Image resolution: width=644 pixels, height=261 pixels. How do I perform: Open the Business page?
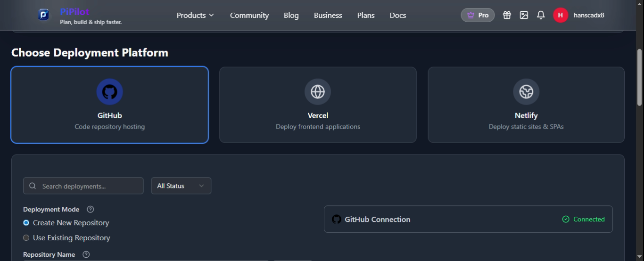(328, 15)
